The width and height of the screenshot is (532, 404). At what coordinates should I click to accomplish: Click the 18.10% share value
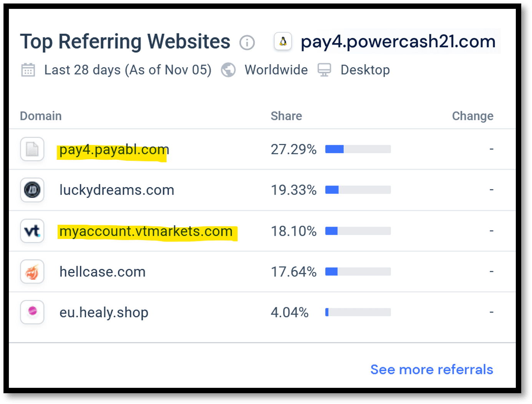(293, 231)
